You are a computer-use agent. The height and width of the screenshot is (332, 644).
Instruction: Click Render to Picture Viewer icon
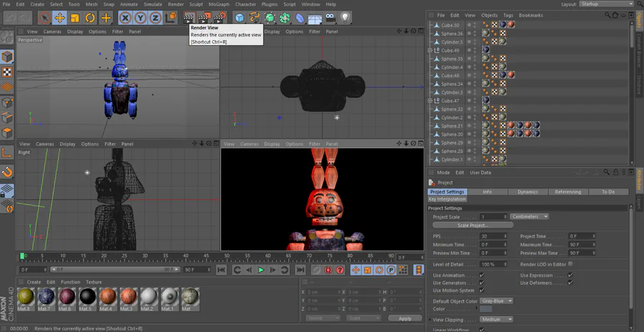click(x=205, y=18)
